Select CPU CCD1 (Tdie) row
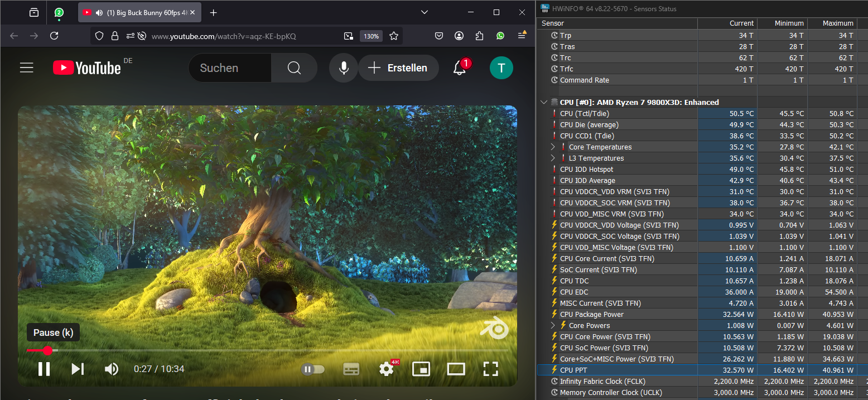 [702, 136]
